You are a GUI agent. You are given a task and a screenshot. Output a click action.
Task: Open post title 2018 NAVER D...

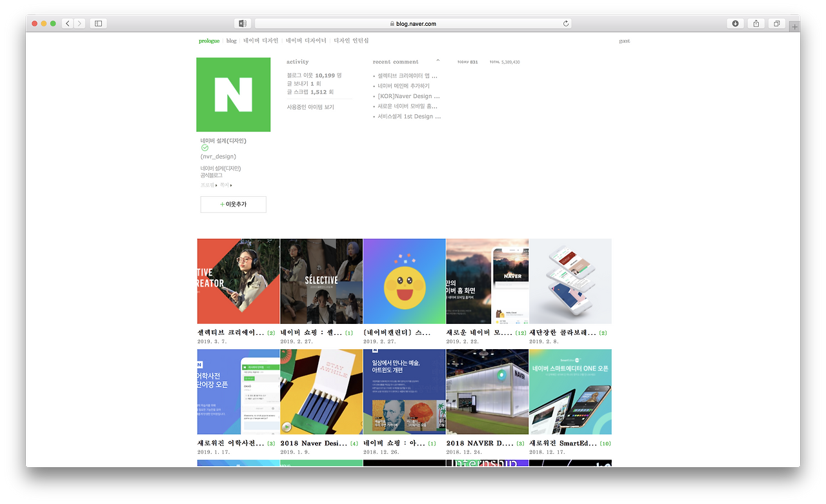click(x=480, y=443)
